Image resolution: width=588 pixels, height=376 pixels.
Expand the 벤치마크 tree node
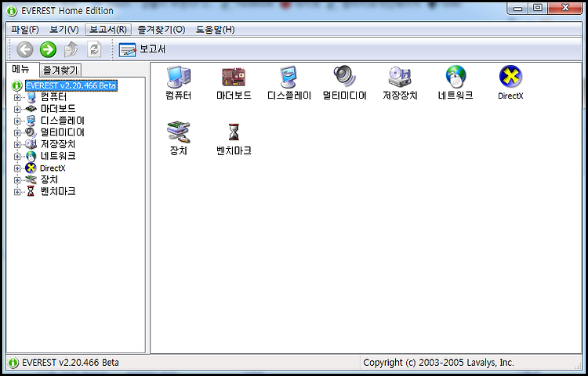(x=17, y=192)
